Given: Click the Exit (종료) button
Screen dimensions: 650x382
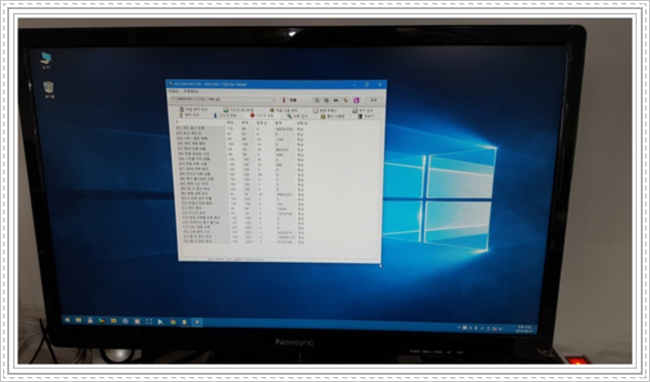Looking at the screenshot, I should point(374,100).
